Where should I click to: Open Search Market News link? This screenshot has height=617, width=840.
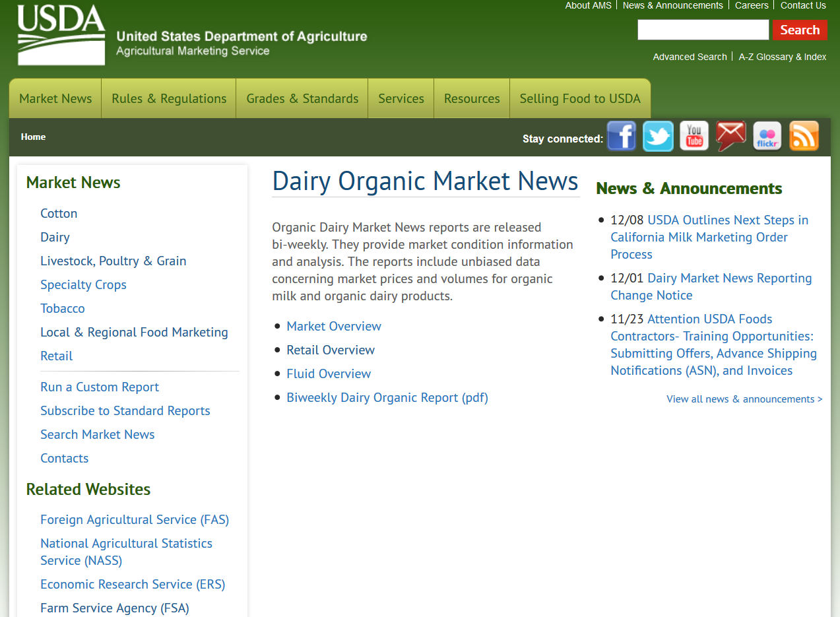point(98,434)
